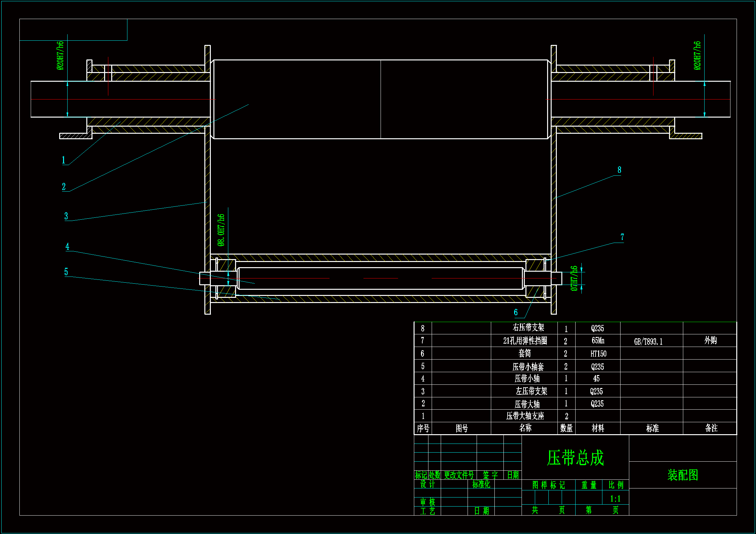Select callout number 8
Image resolution: width=756 pixels, height=534 pixels.
pyautogui.click(x=619, y=170)
